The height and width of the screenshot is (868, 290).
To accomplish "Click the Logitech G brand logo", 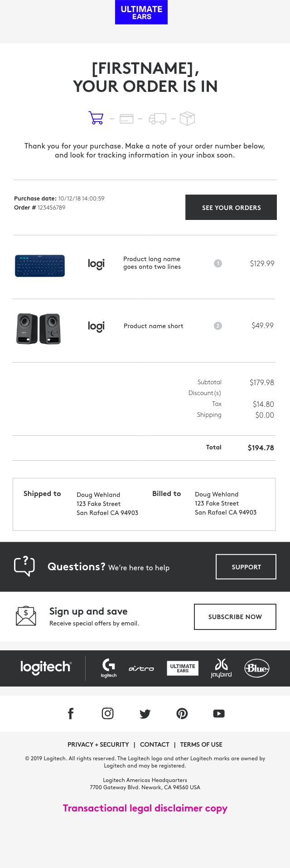I will (109, 668).
